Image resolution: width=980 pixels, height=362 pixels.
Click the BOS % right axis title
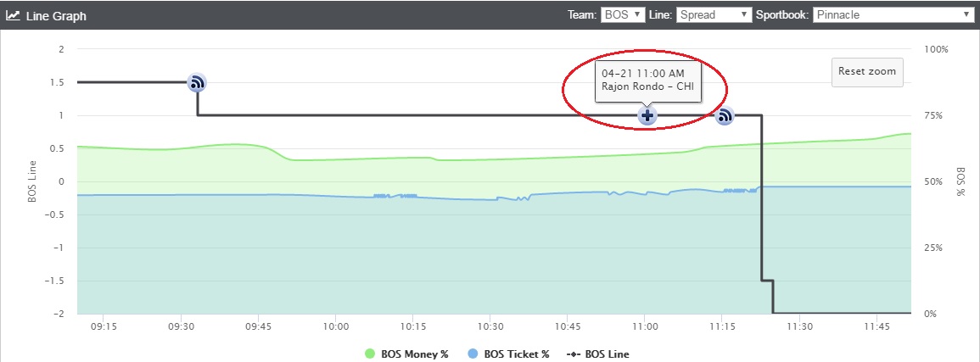click(x=960, y=181)
